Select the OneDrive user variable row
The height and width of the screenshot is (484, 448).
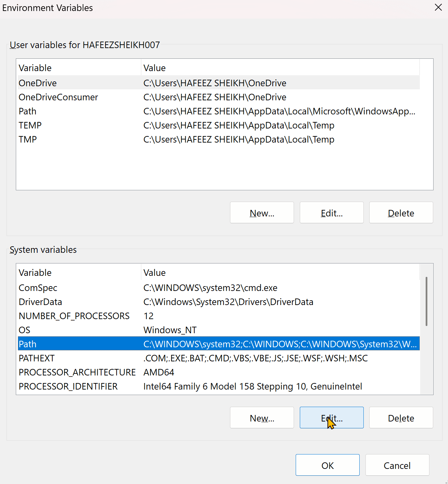click(x=219, y=83)
